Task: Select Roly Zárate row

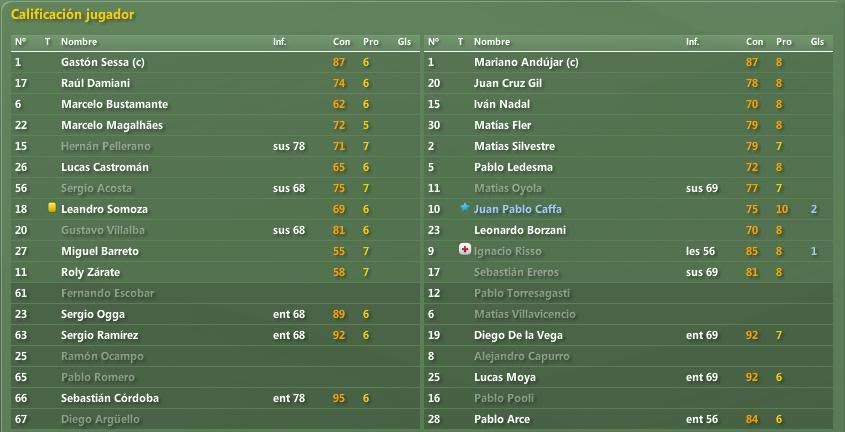Action: [215, 273]
